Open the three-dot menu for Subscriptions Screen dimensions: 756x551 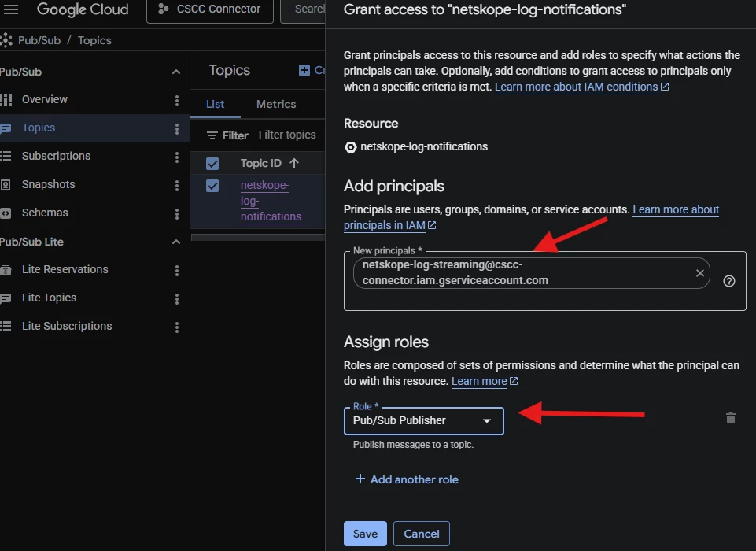tap(177, 157)
